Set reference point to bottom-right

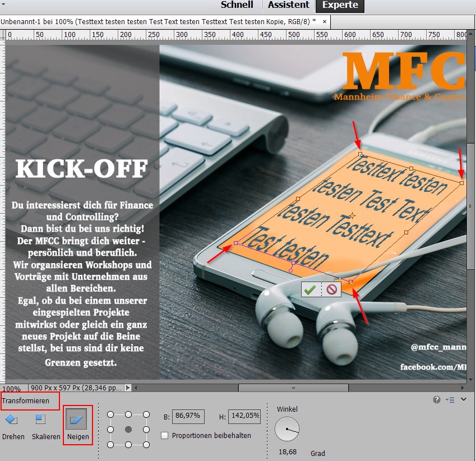point(146,445)
